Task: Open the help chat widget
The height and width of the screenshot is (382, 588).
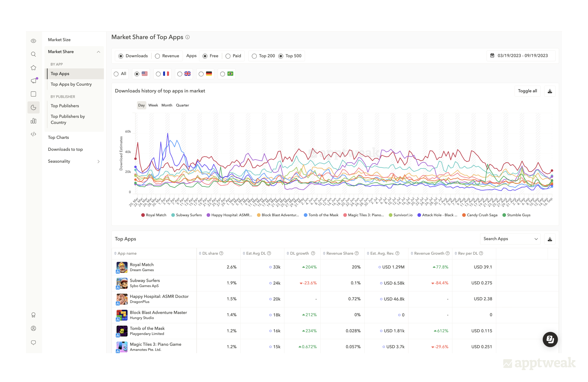Action: pyautogui.click(x=550, y=339)
